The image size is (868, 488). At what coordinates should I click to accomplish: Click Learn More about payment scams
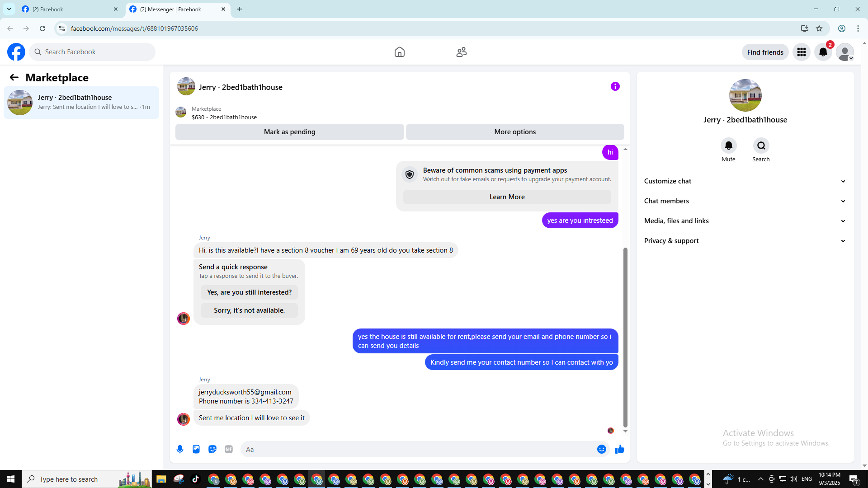[x=507, y=197]
